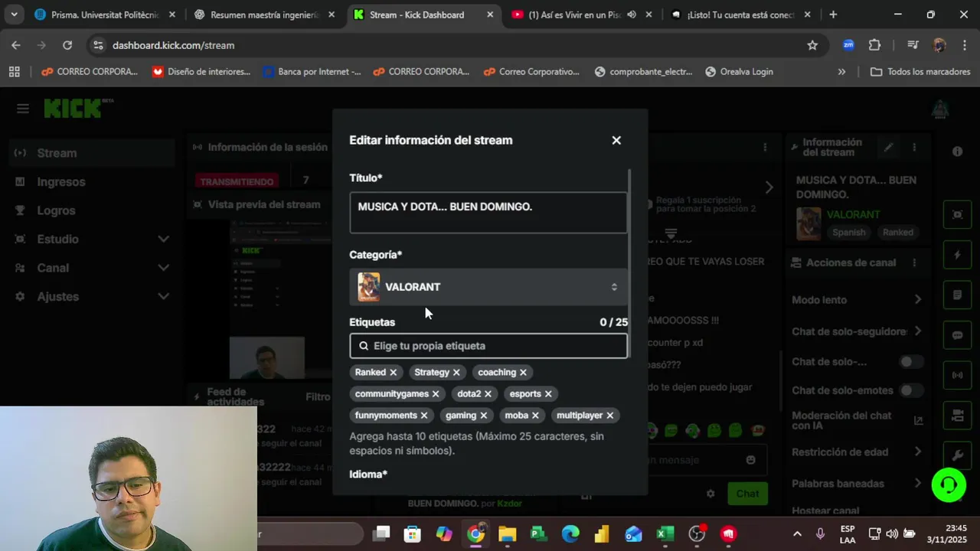This screenshot has height=551, width=980.
Task: Switch to Resumen maestría ingeniería browser tab
Action: [x=263, y=15]
